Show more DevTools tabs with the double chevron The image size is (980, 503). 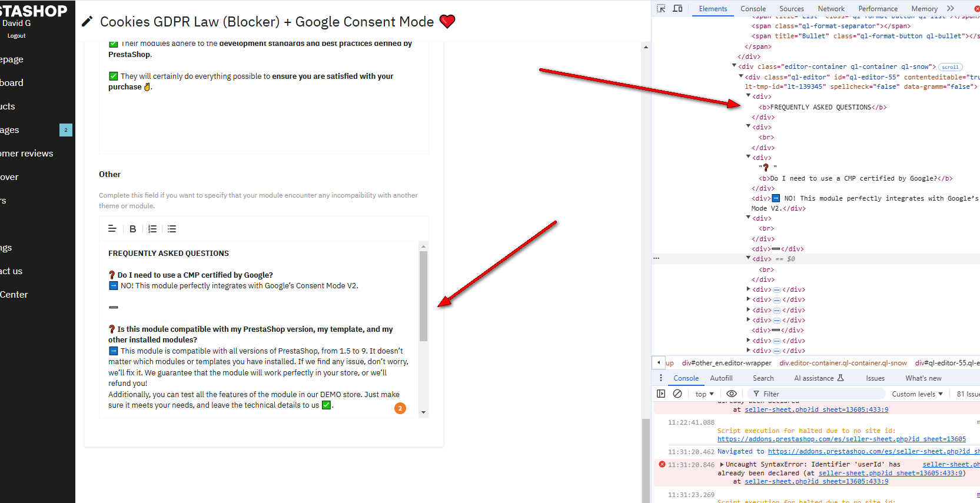[x=951, y=8]
